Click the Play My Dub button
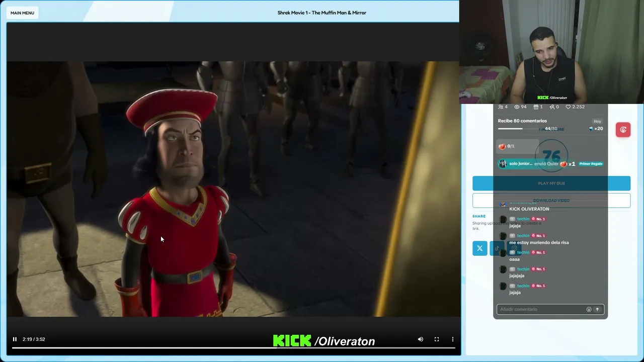 click(551, 184)
